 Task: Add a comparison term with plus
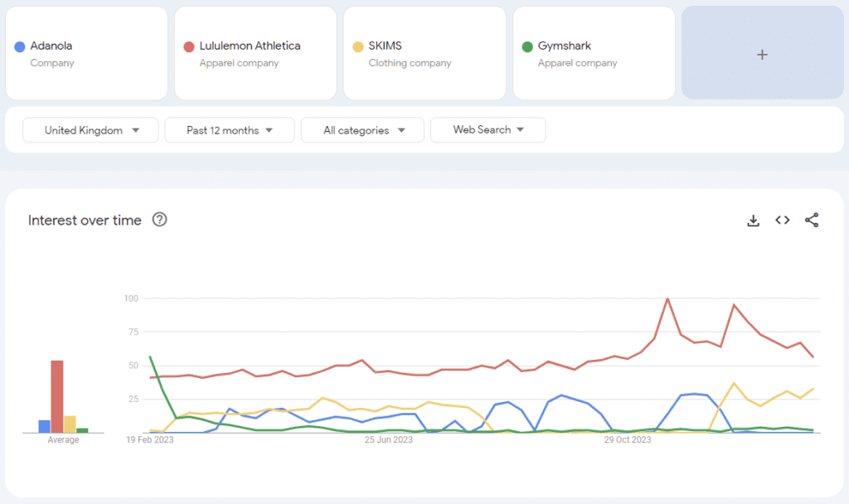pos(762,55)
